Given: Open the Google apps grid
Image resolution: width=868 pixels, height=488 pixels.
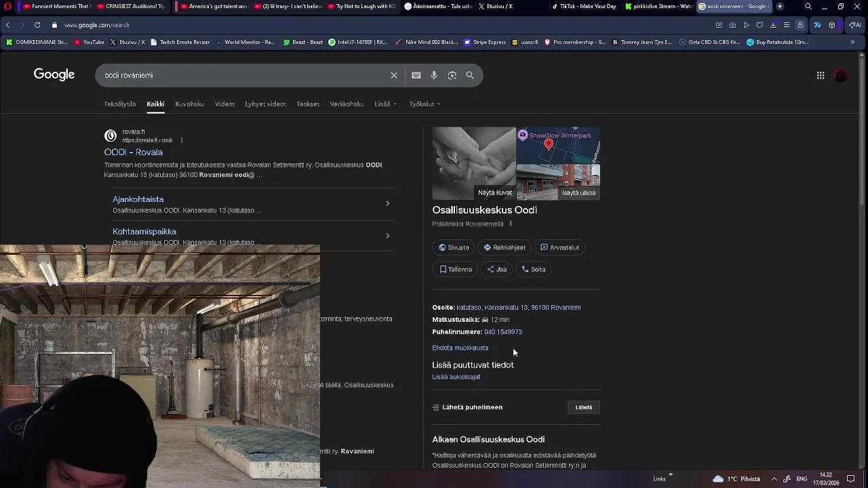Looking at the screenshot, I should point(821,75).
